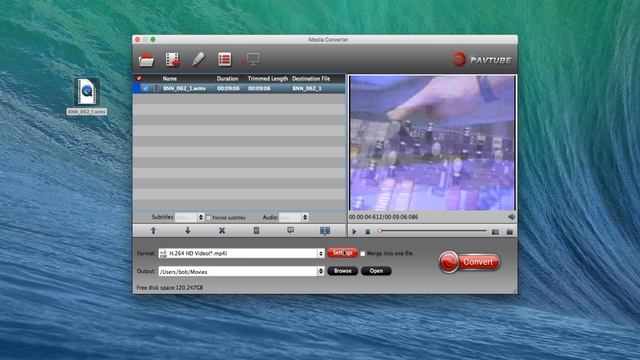This screenshot has width=640, height=360.
Task: Click the Free disk space status text
Action: pyautogui.click(x=170, y=288)
